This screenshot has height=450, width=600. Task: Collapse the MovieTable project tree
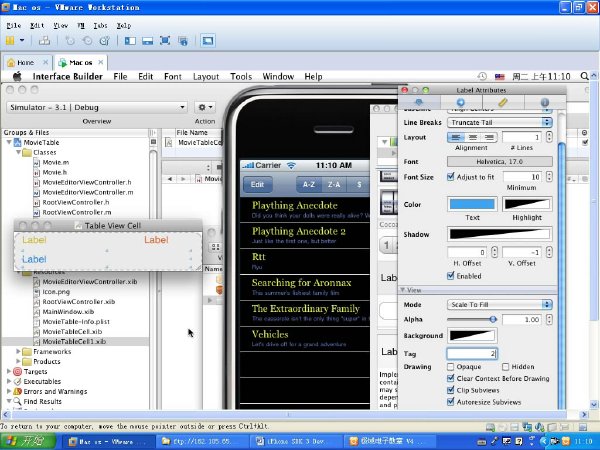tap(9, 142)
